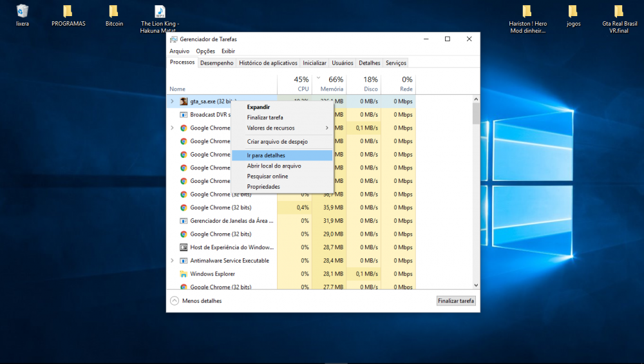This screenshot has width=644, height=364.
Task: Switch to the Detalhes tab
Action: [370, 63]
